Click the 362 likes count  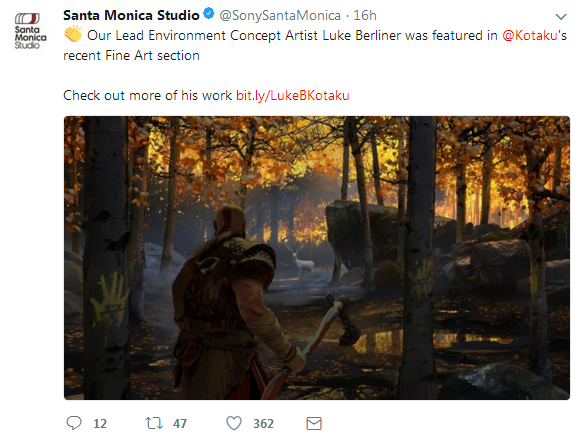click(x=263, y=423)
